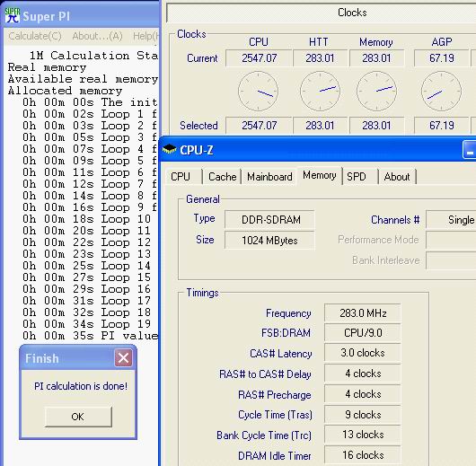Click the Single Channels # field

(451, 219)
